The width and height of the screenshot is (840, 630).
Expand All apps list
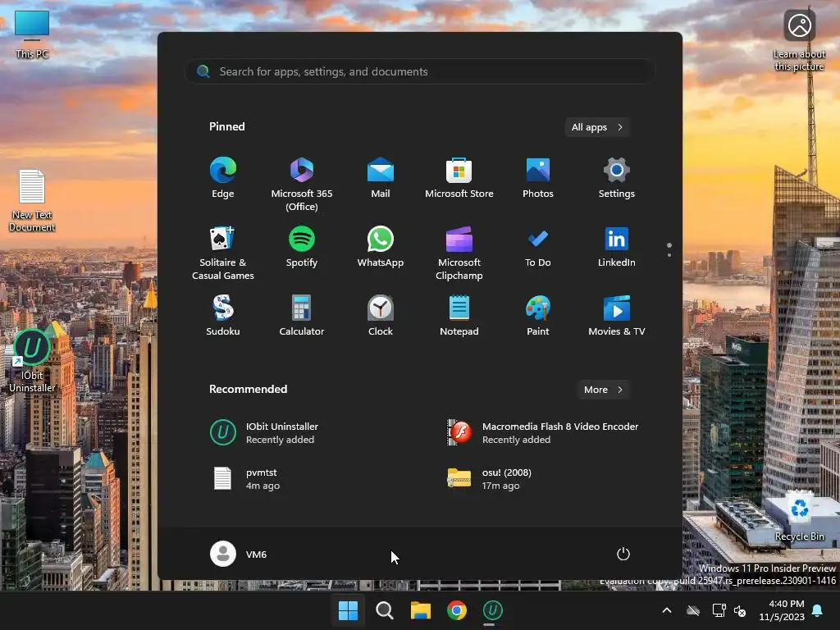click(597, 127)
